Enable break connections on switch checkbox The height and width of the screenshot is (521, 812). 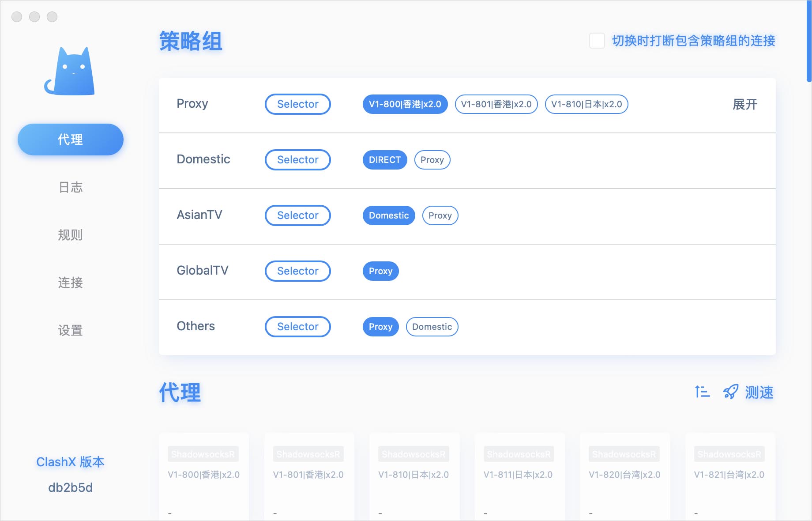pos(597,41)
